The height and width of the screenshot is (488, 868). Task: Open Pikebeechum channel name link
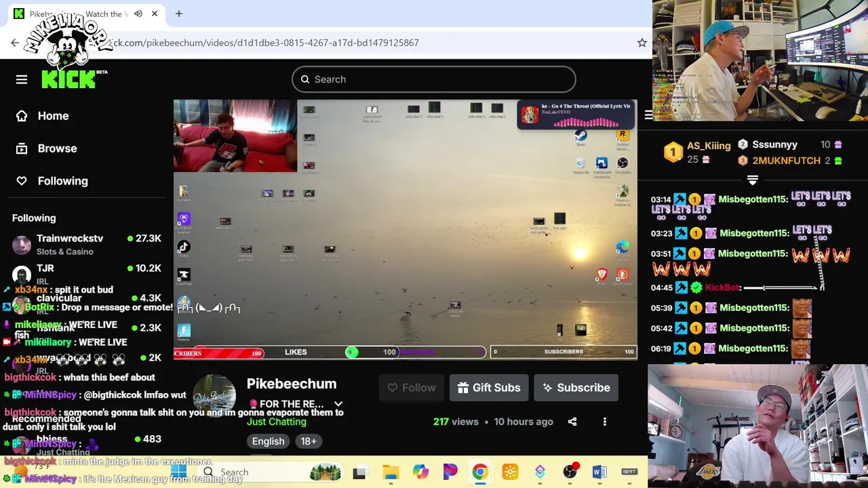point(292,384)
